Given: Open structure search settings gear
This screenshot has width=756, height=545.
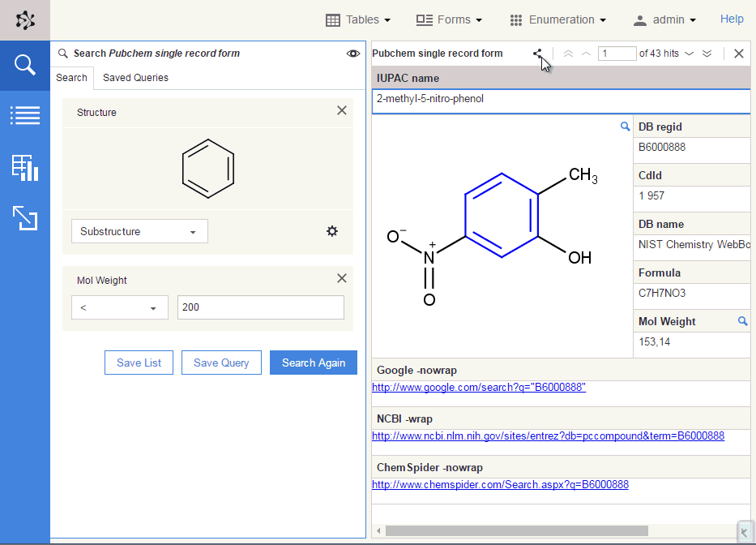Looking at the screenshot, I should (332, 231).
